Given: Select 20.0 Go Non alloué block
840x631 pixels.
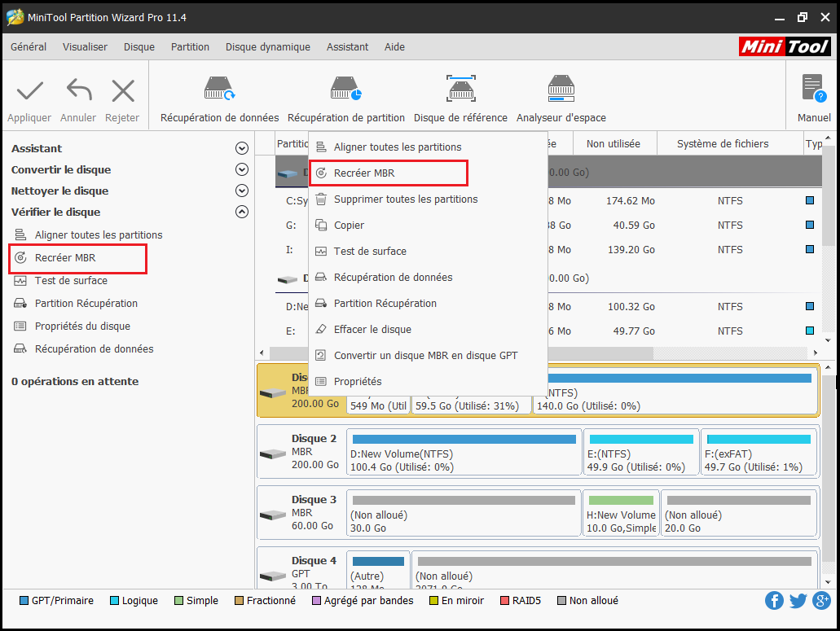Looking at the screenshot, I should 739,515.
